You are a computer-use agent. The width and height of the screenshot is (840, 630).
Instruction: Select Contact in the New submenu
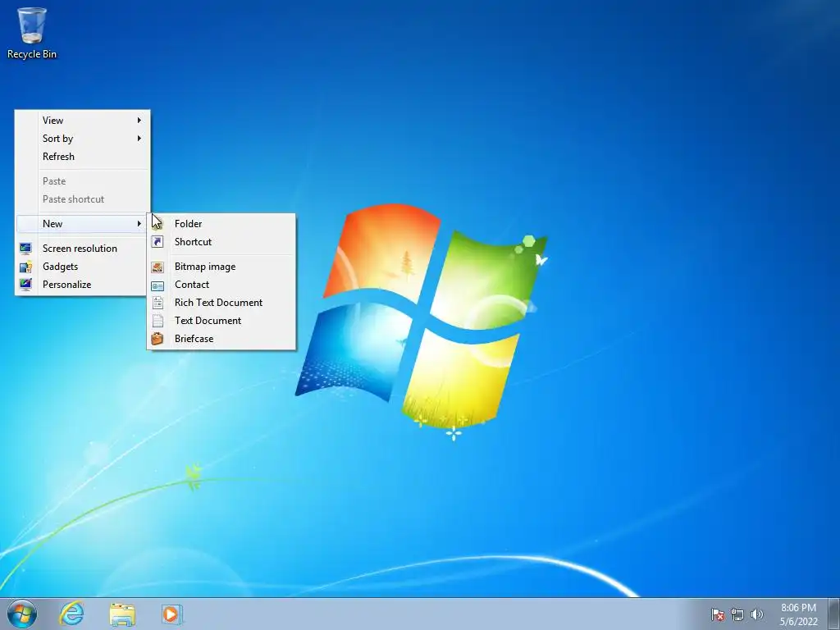pyautogui.click(x=221, y=285)
